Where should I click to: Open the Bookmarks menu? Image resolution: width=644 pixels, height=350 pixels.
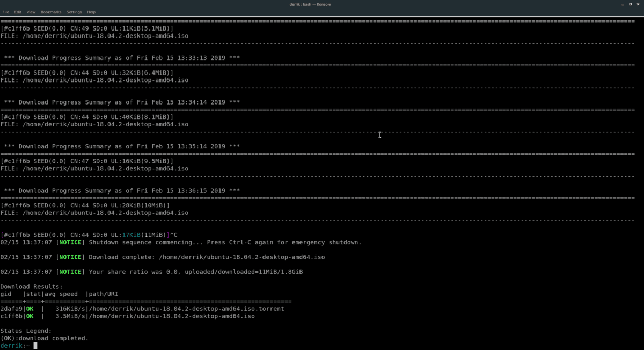(x=50, y=12)
